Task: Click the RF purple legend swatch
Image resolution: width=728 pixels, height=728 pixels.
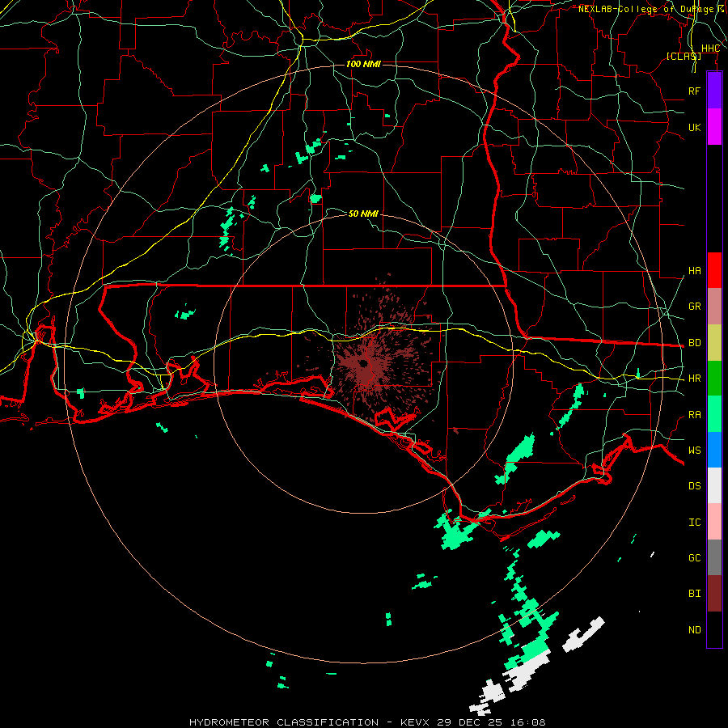Action: [714, 91]
